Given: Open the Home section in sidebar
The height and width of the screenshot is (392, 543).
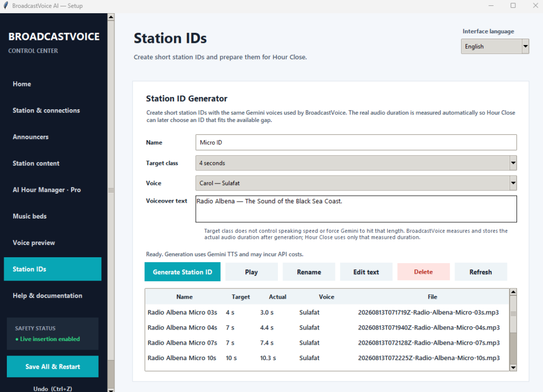Looking at the screenshot, I should [52, 84].
